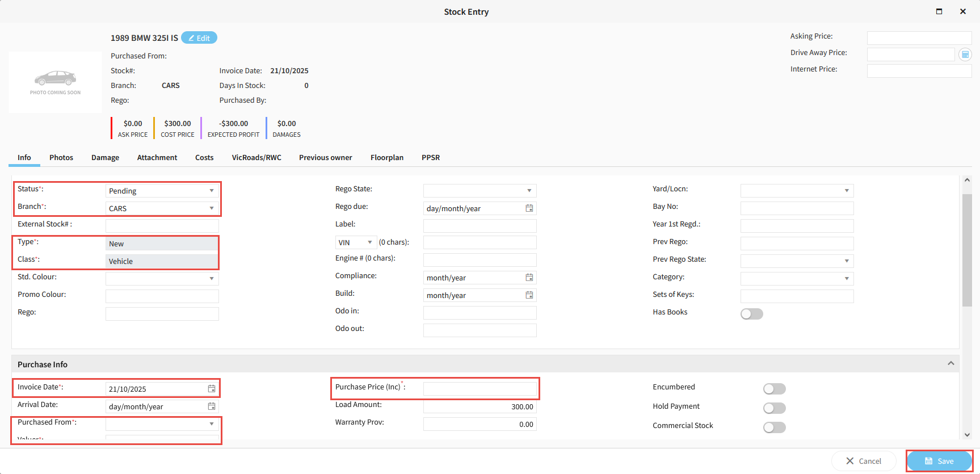The width and height of the screenshot is (980, 474).
Task: Open the VicRoads/RWC tab
Action: pos(256,158)
